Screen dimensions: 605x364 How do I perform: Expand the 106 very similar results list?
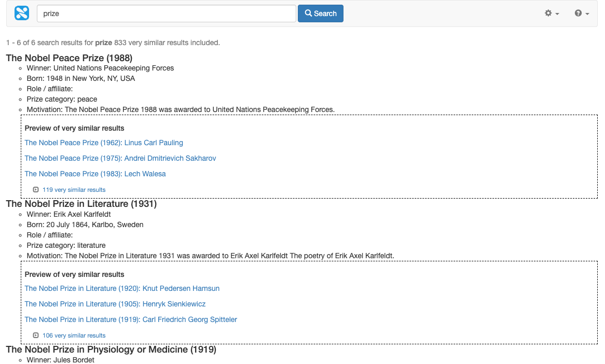pyautogui.click(x=74, y=335)
